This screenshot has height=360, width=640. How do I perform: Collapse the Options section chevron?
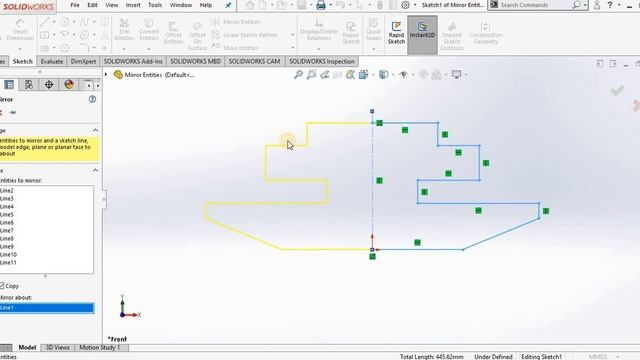click(95, 170)
